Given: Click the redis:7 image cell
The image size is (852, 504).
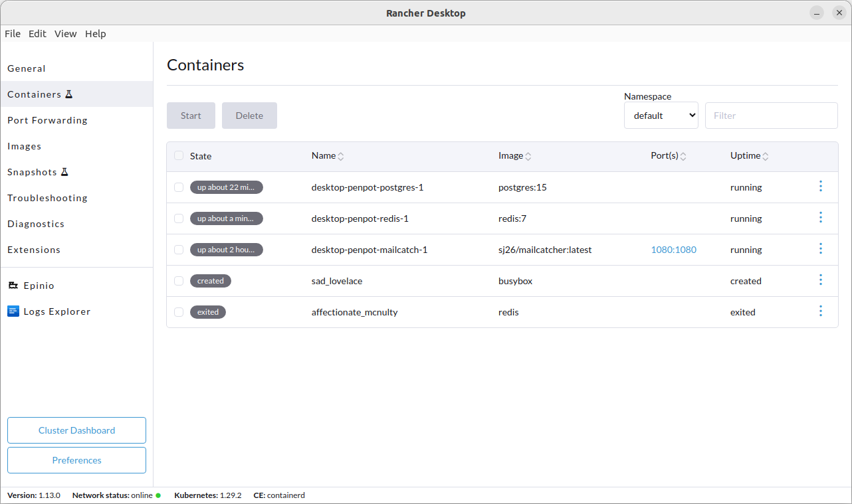Looking at the screenshot, I should click(x=512, y=218).
